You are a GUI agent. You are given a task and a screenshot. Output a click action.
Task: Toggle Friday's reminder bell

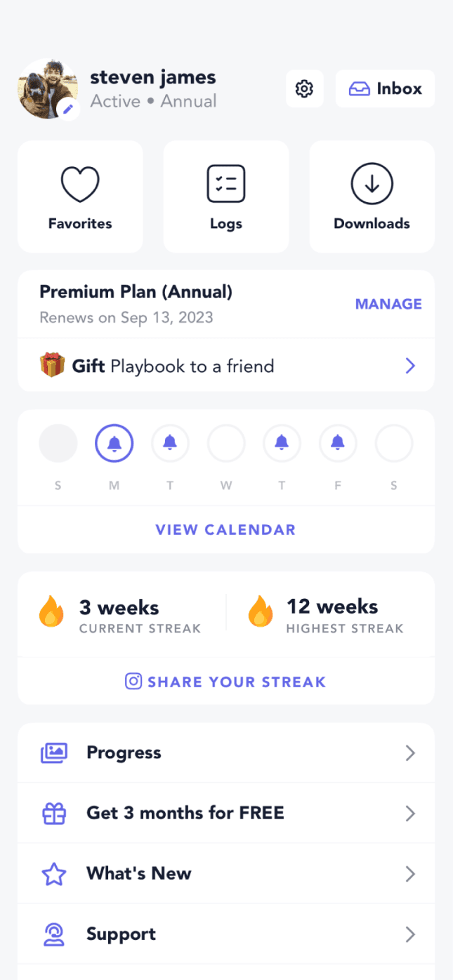[x=338, y=443]
